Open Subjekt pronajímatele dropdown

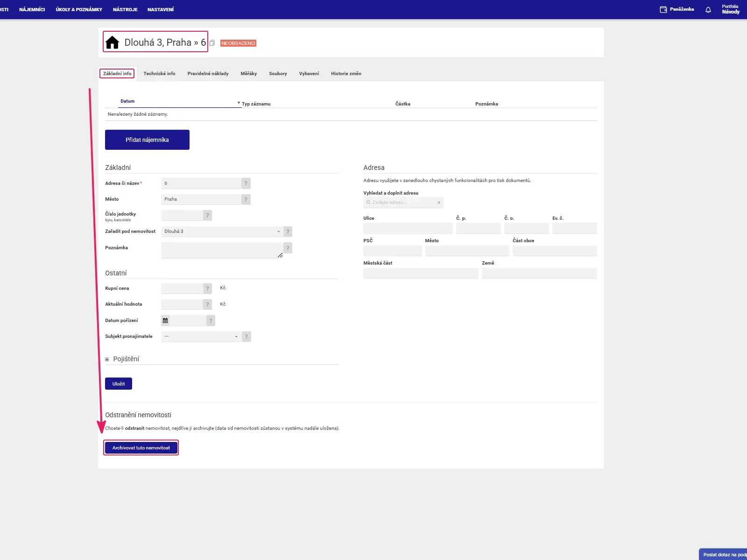click(201, 336)
